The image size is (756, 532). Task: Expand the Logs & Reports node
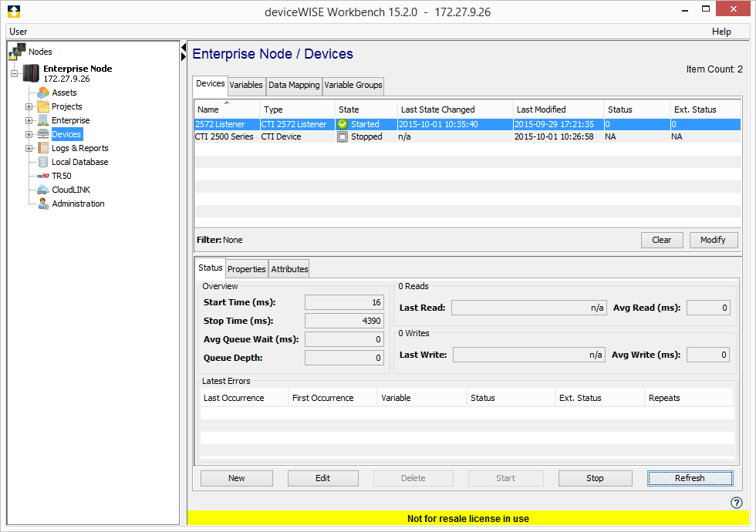tap(29, 148)
